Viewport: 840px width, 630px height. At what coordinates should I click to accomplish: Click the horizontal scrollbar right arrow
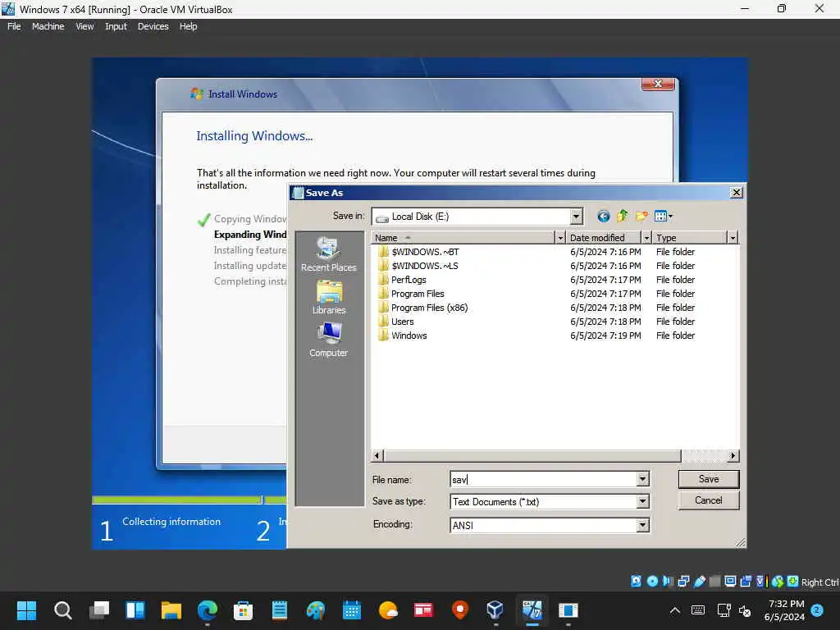pos(733,456)
